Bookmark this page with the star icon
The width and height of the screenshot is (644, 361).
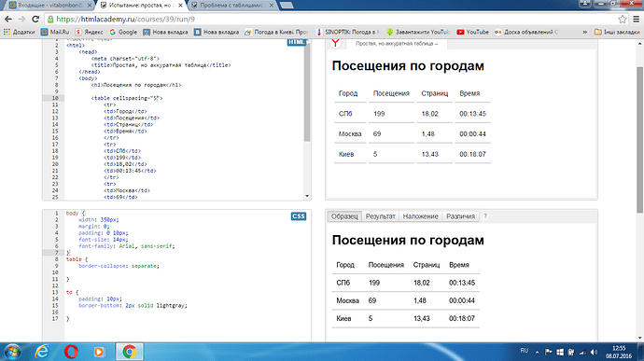point(623,19)
